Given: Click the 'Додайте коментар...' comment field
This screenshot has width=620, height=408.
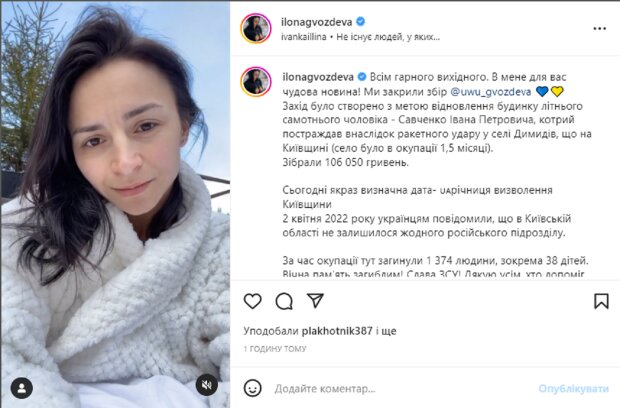Looking at the screenshot, I should 403,389.
